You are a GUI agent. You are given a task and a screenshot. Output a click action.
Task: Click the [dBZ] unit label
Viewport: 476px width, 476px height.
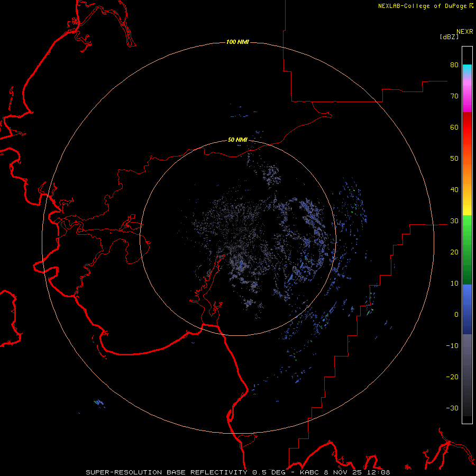(449, 36)
